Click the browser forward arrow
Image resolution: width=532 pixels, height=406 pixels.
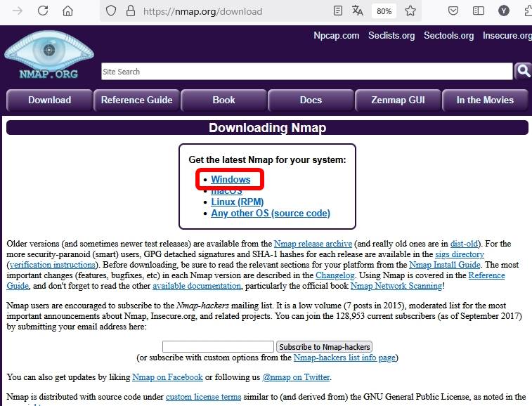pos(18,11)
